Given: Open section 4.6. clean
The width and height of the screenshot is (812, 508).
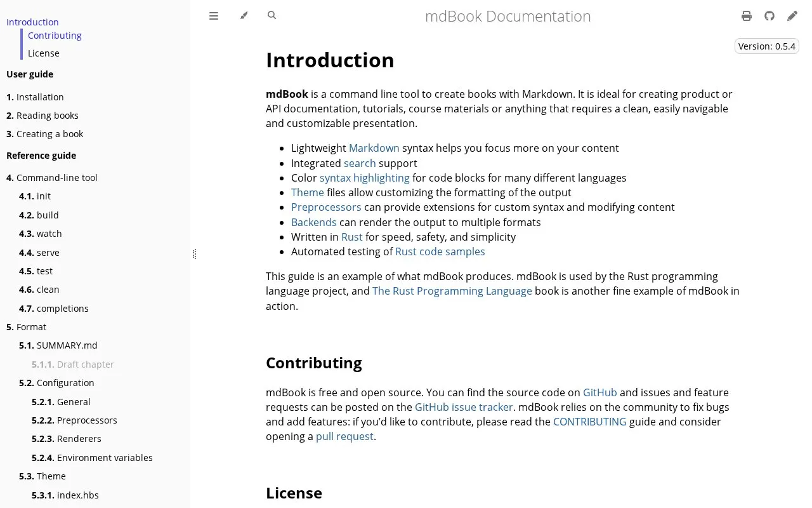Looking at the screenshot, I should pyautogui.click(x=39, y=290).
